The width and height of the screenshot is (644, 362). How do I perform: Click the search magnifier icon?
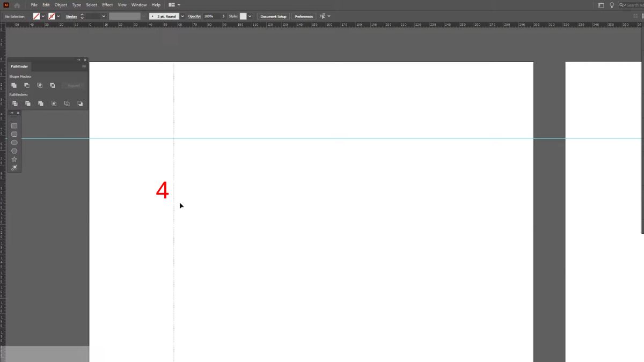coord(622,5)
